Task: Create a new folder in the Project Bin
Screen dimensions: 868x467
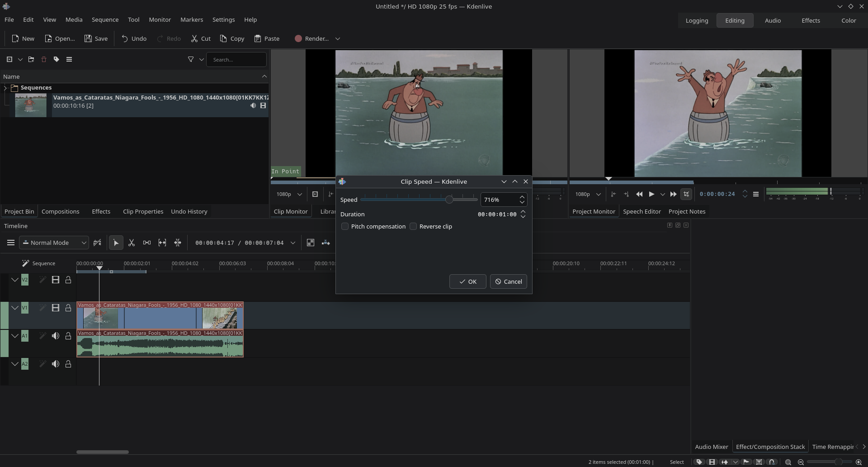Action: pyautogui.click(x=31, y=59)
